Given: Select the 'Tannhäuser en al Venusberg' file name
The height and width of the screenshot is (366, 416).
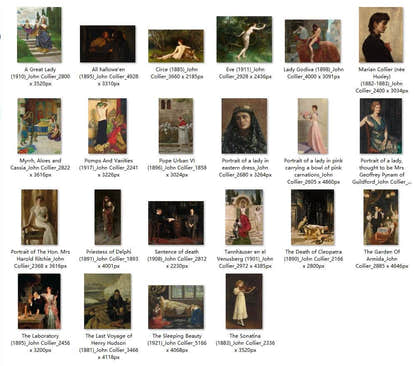Looking at the screenshot, I should click(245, 259).
